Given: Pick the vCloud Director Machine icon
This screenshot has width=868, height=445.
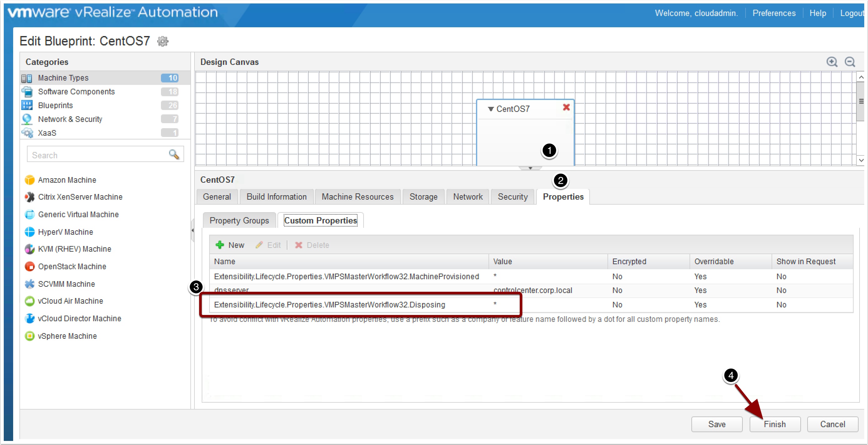Looking at the screenshot, I should click(30, 319).
